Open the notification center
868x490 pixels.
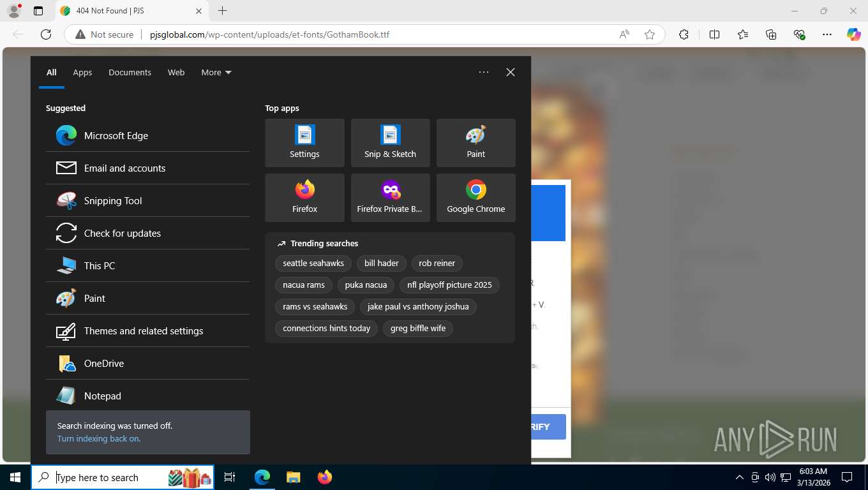847,477
